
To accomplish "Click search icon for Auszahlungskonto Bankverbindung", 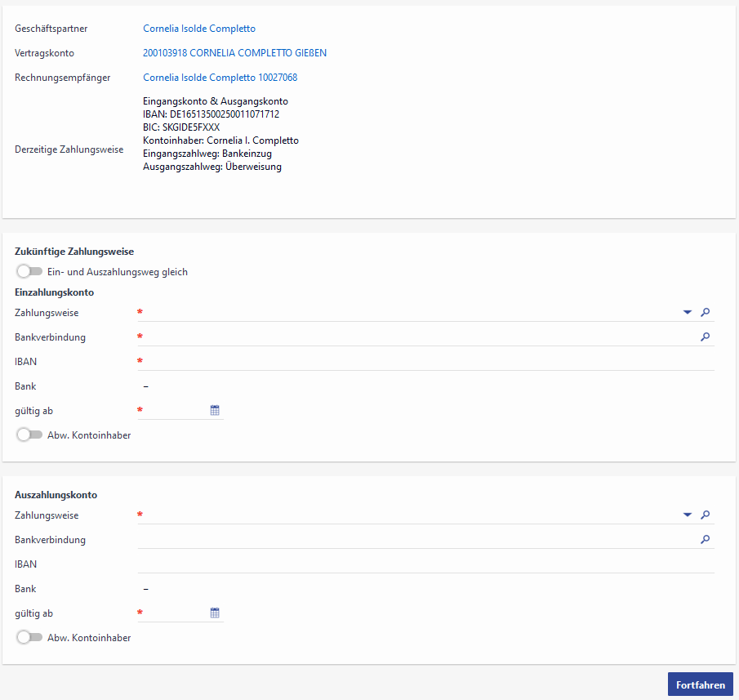I will pos(706,539).
